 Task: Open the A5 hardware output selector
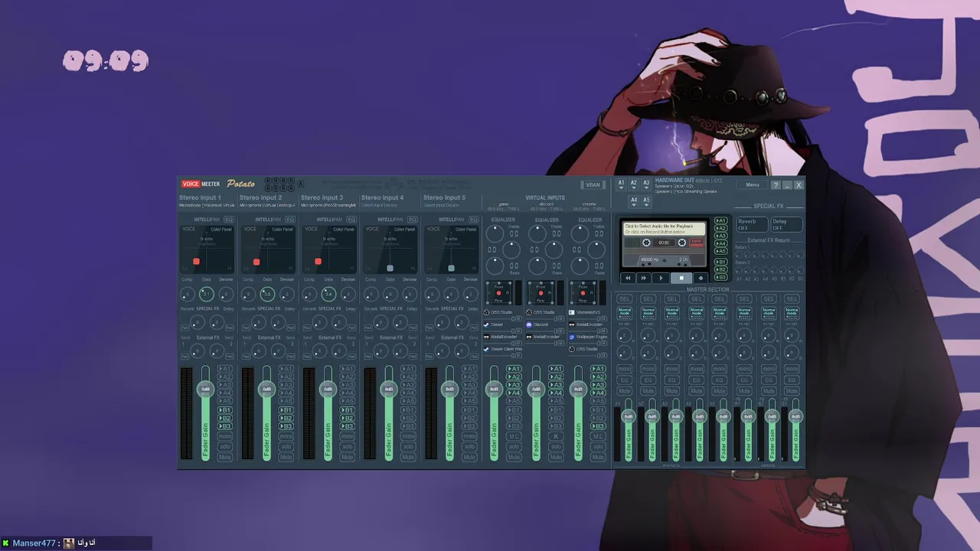pos(646,201)
